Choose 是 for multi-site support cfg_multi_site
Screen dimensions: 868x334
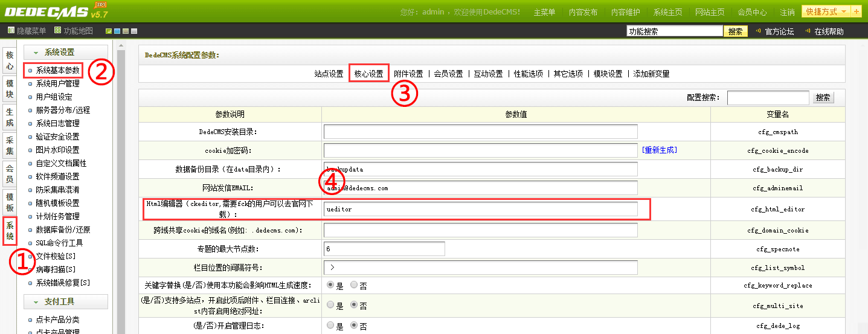pos(330,305)
